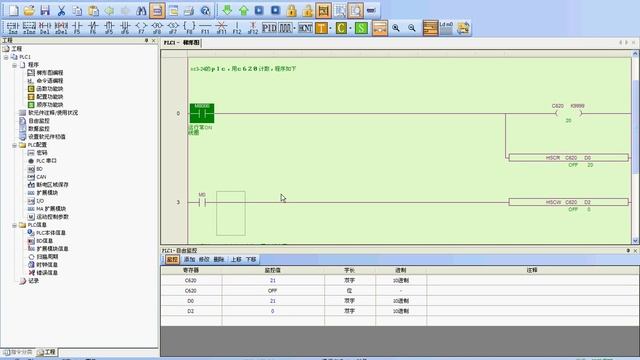Viewport: 640px width, 360px height.
Task: Collapse the PLC配置 folder
Action: 14,145
